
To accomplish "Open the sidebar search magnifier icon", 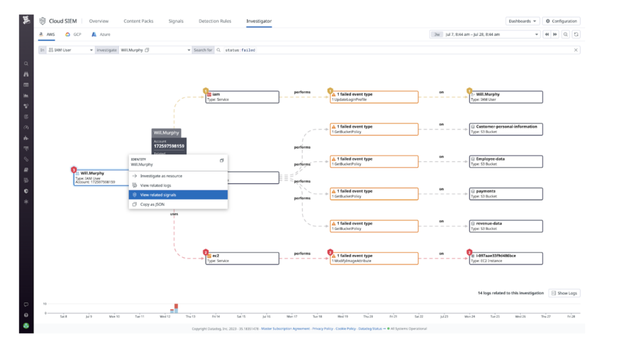I will (26, 64).
